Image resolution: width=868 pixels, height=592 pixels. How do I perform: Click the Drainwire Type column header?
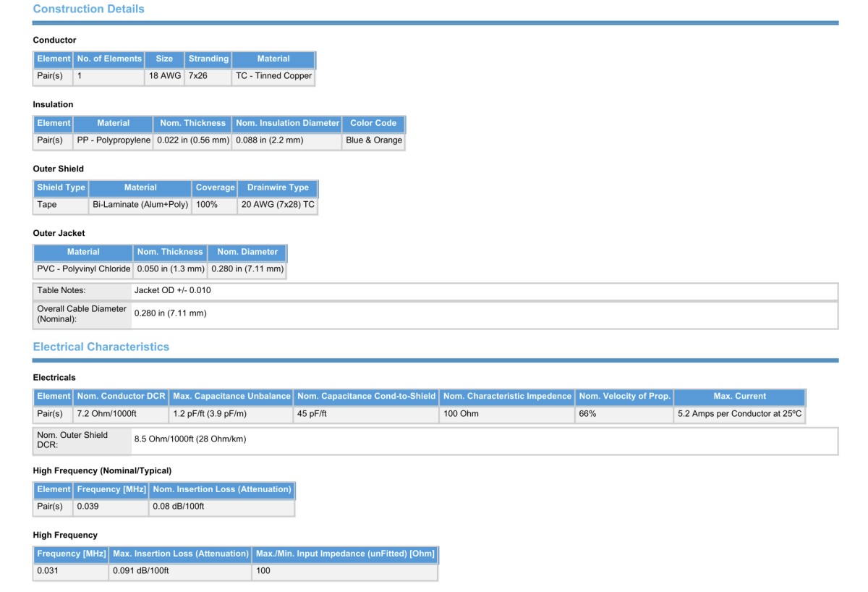pyautogui.click(x=278, y=187)
